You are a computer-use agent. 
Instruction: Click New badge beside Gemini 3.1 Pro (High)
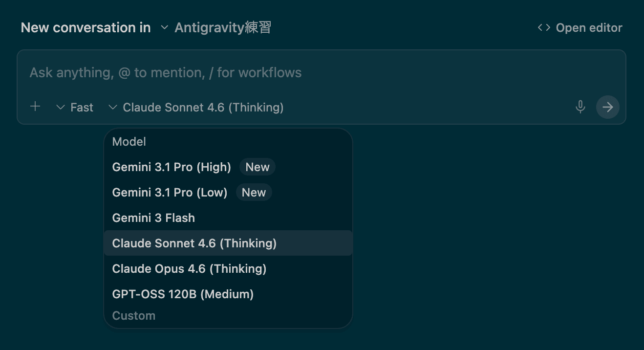coord(258,167)
